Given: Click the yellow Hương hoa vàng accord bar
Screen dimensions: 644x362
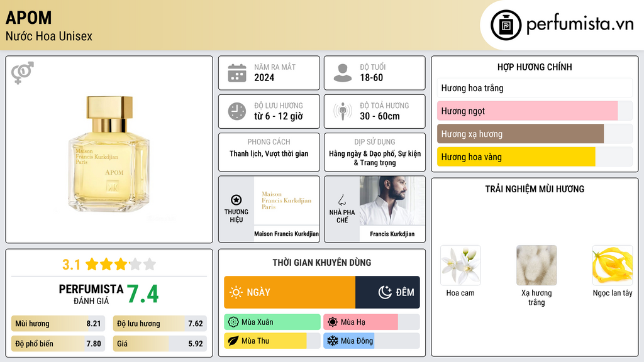Looking at the screenshot, I should coord(516,156).
